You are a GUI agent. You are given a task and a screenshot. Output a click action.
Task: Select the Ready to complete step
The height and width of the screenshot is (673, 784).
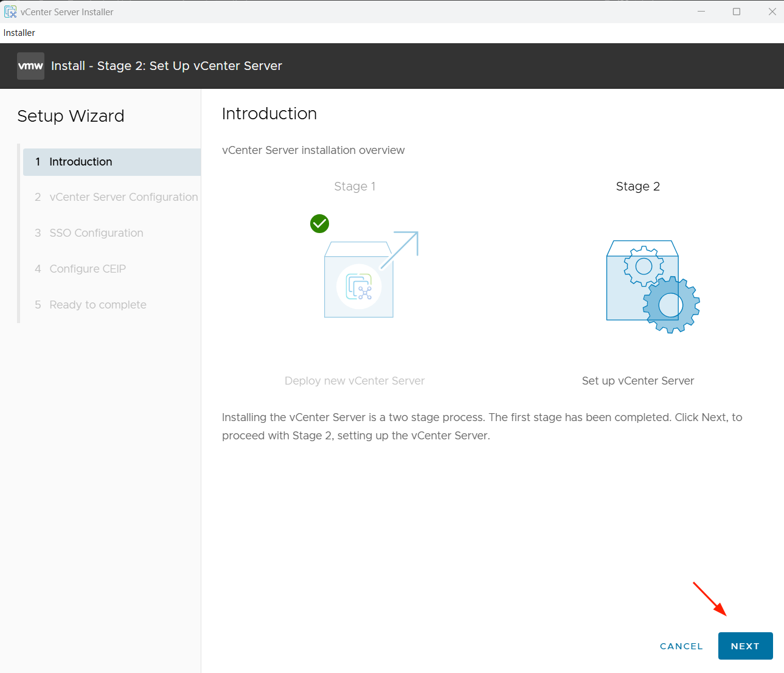[x=112, y=305]
